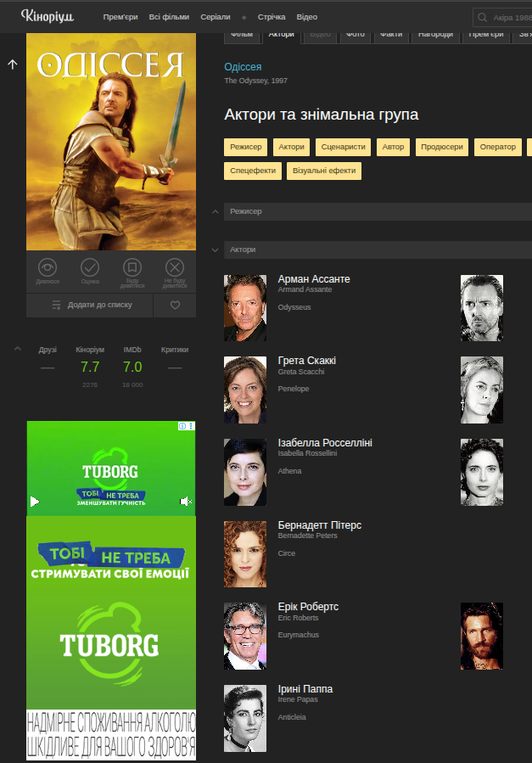Switch to the Нагороди tab
The image size is (532, 763).
pyautogui.click(x=435, y=37)
